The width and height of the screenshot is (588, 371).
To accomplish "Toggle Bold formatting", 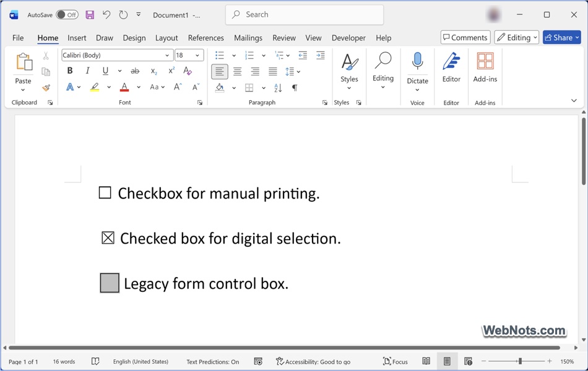I will [70, 71].
